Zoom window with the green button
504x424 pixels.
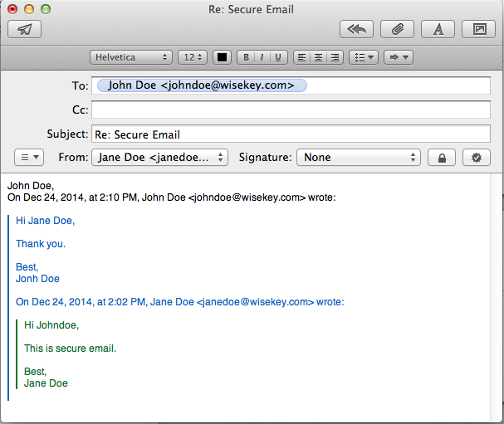[x=46, y=9]
